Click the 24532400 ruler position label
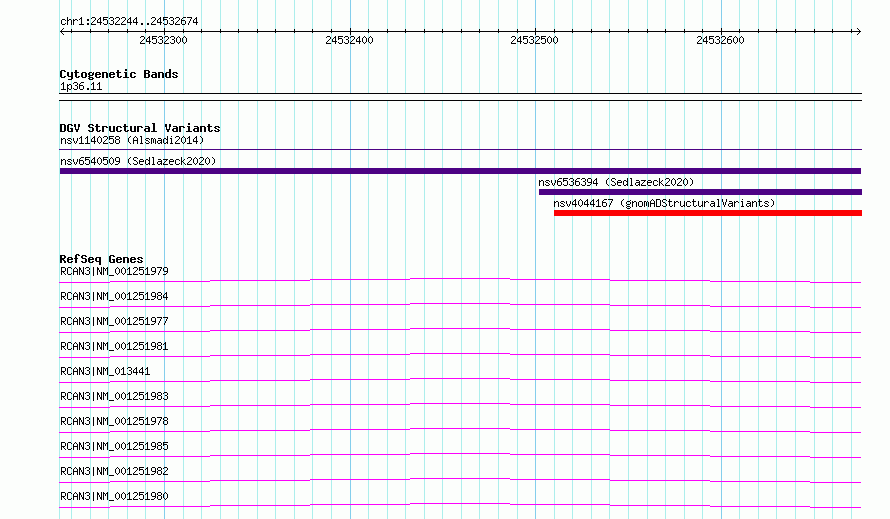The image size is (890, 519). tap(349, 40)
